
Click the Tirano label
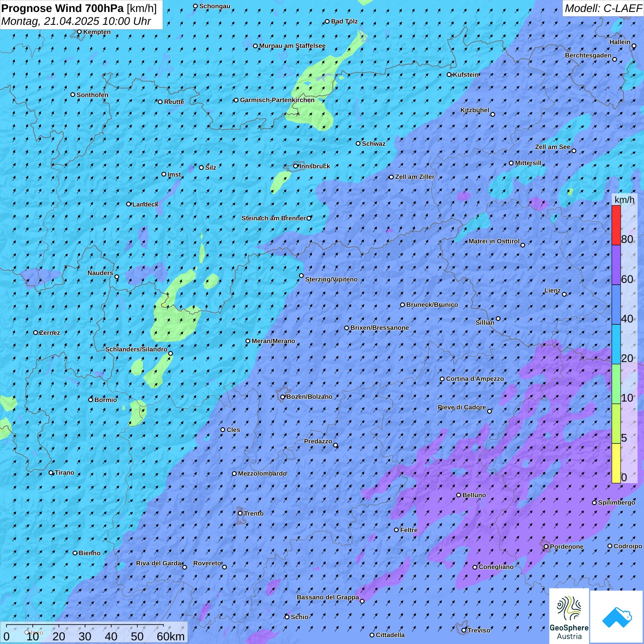[64, 472]
